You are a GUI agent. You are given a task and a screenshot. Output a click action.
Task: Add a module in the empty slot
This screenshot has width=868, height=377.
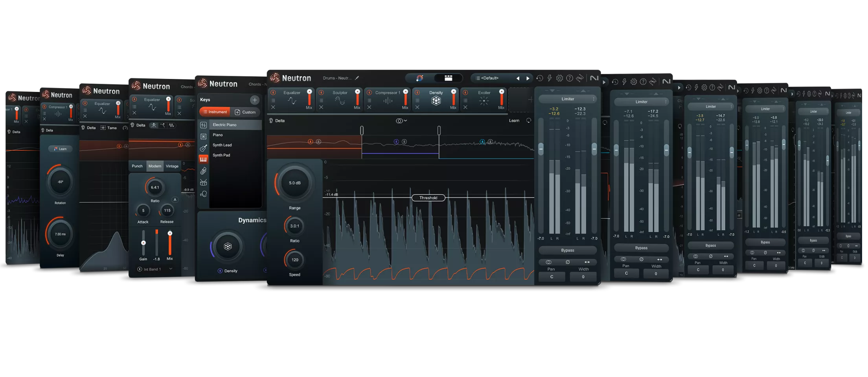530,100
